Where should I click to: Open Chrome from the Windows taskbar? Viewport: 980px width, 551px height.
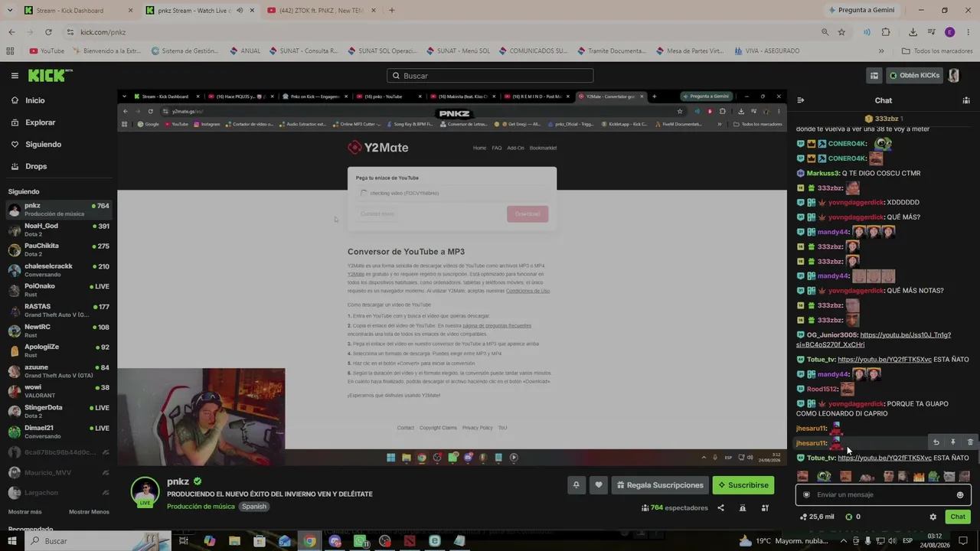pos(309,541)
